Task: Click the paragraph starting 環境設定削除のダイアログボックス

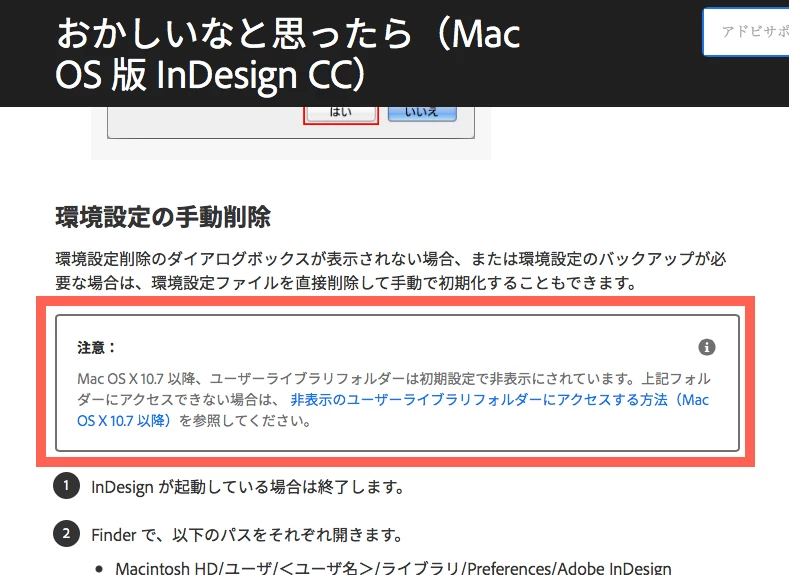Action: click(x=390, y=271)
